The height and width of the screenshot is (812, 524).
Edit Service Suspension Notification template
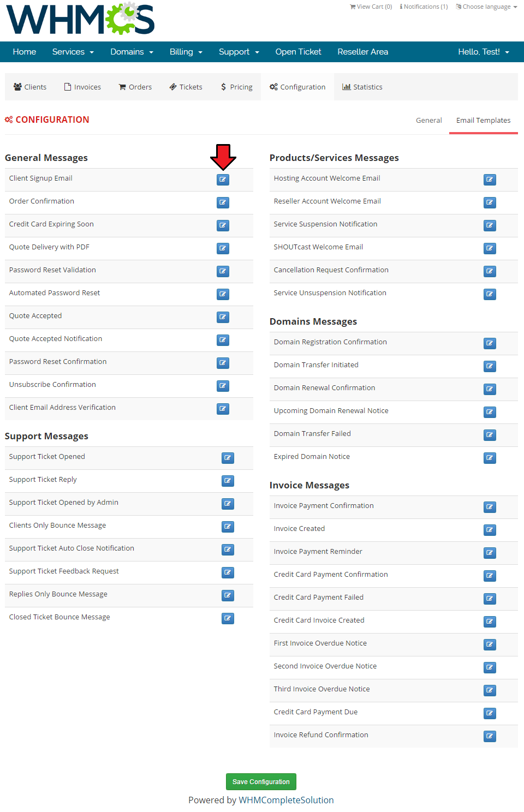click(x=490, y=225)
